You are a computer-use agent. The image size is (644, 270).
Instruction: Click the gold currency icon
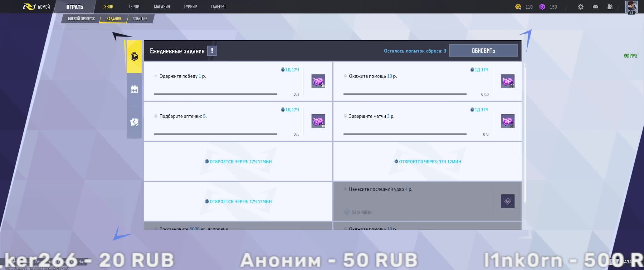(x=518, y=7)
